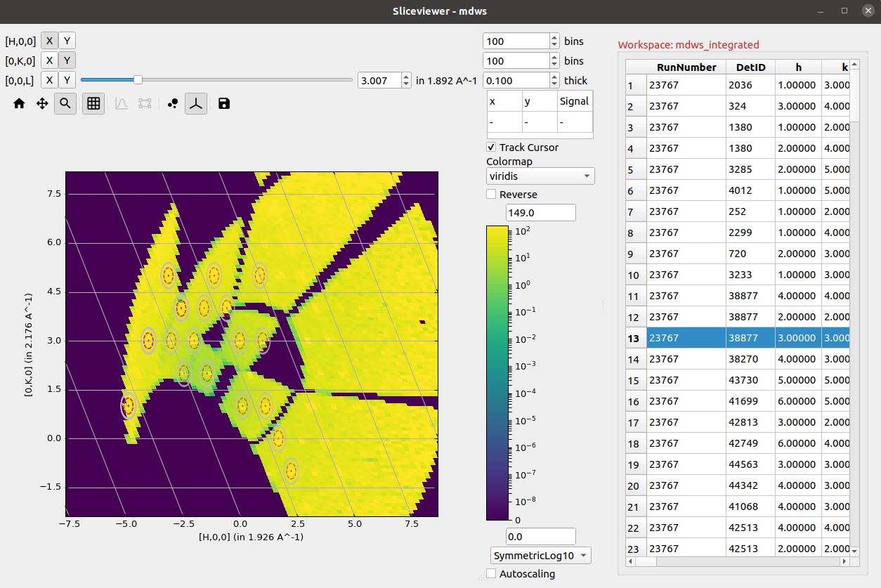Image resolution: width=881 pixels, height=588 pixels.
Task: Open the SymmetricLog10 scale dropdown
Action: pyautogui.click(x=540, y=556)
